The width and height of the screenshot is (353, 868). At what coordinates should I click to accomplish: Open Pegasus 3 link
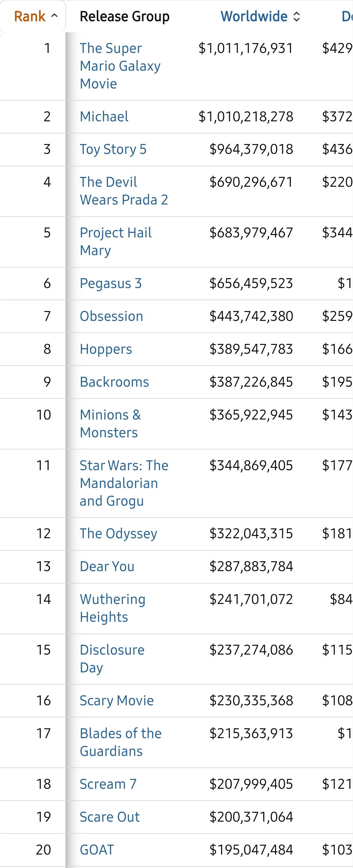[111, 283]
